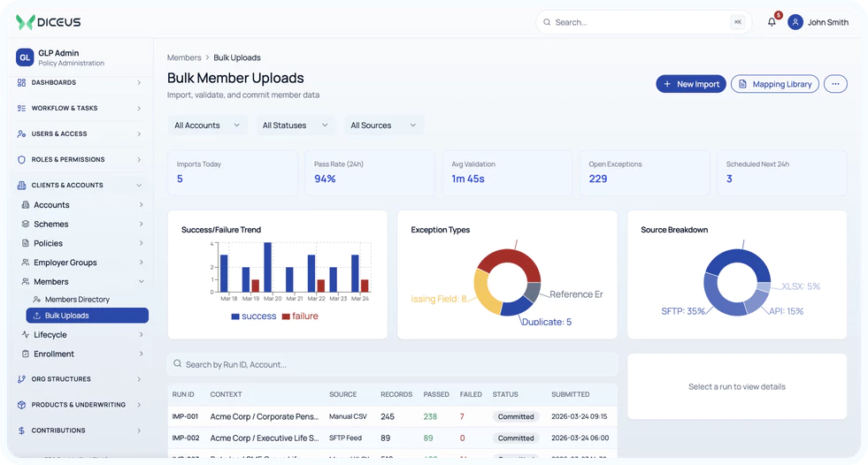Screen dimensions: 868x465
Task: Open the Employer Groups menu item
Action: tap(82, 262)
